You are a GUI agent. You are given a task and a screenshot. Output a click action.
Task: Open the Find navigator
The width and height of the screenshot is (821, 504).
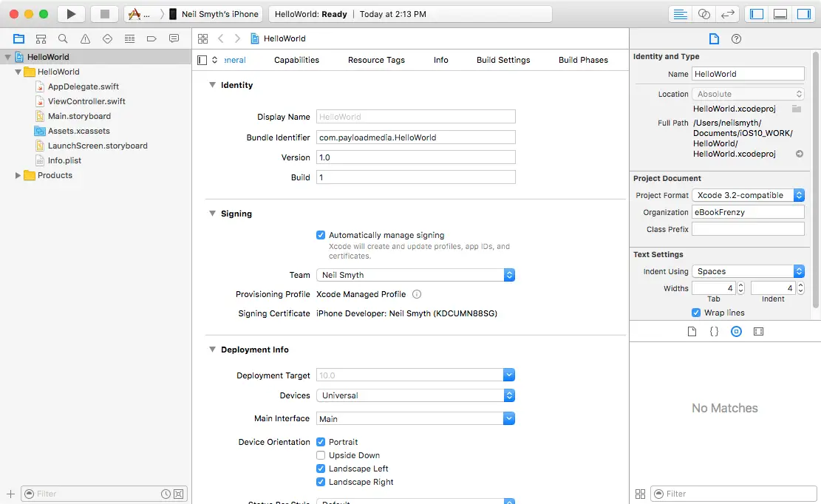tap(63, 38)
